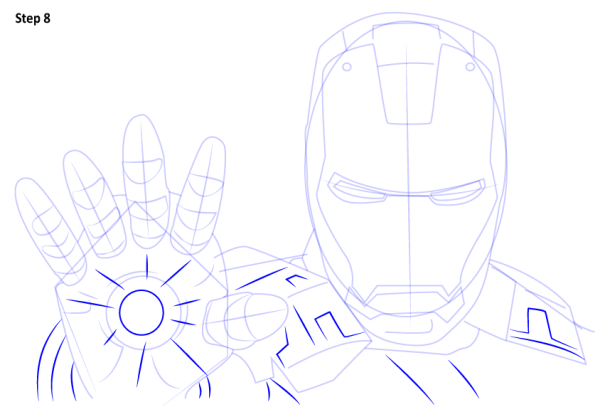600x407 pixels.
Task: Click the small circle on helmet's upper left
Action: coord(346,67)
